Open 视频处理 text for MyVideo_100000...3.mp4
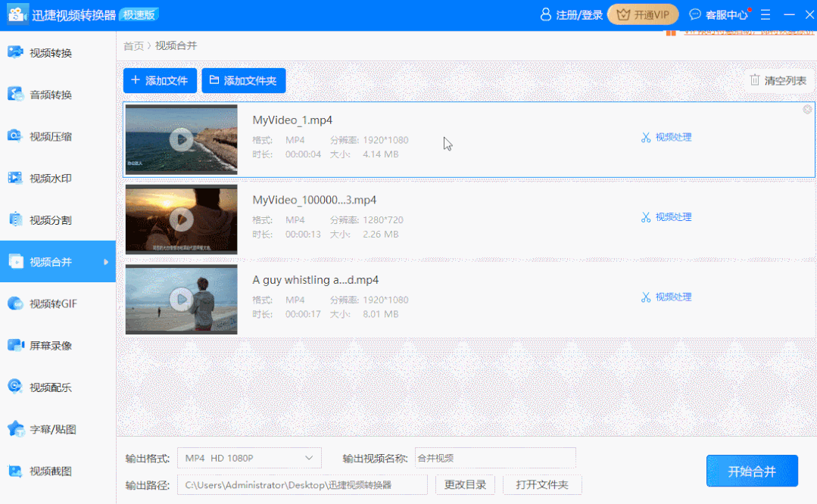This screenshot has height=504, width=817. point(673,216)
